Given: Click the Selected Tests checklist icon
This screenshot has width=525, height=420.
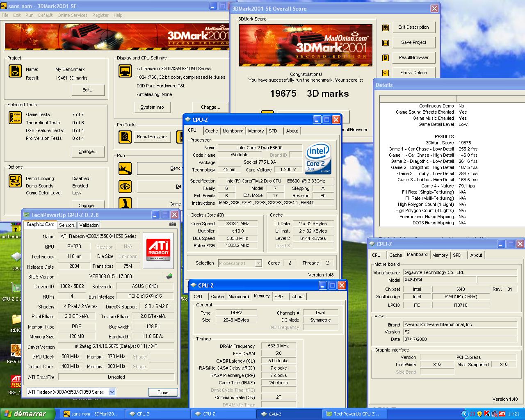Looking at the screenshot, I should click(15, 118).
